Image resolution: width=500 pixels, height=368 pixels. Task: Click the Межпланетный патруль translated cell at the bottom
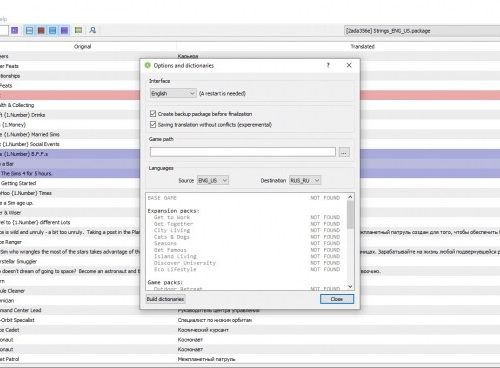pyautogui.click(x=207, y=359)
